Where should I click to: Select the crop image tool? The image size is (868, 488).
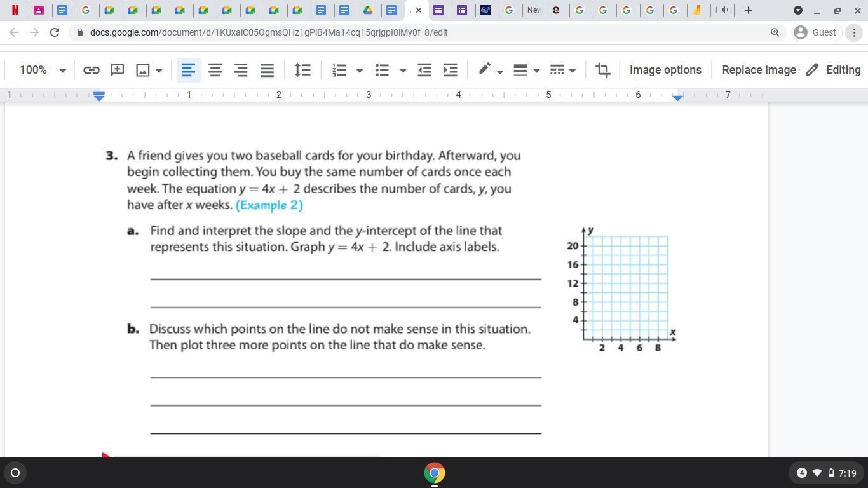(x=602, y=70)
